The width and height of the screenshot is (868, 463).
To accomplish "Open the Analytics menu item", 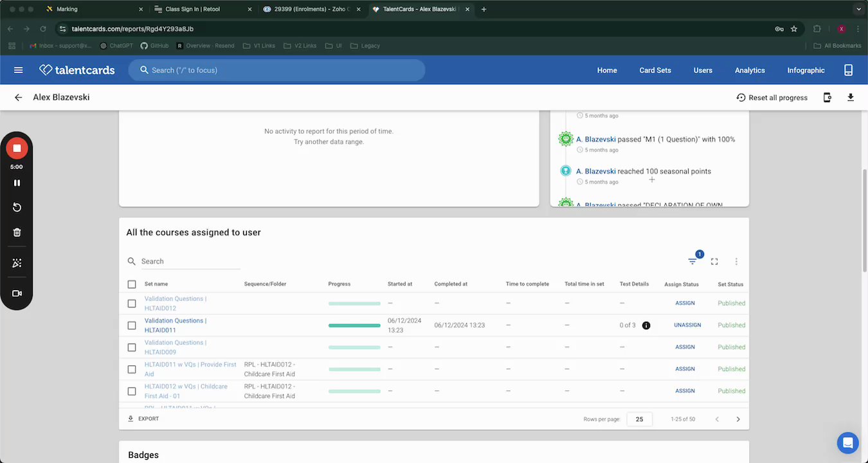I will click(x=750, y=70).
